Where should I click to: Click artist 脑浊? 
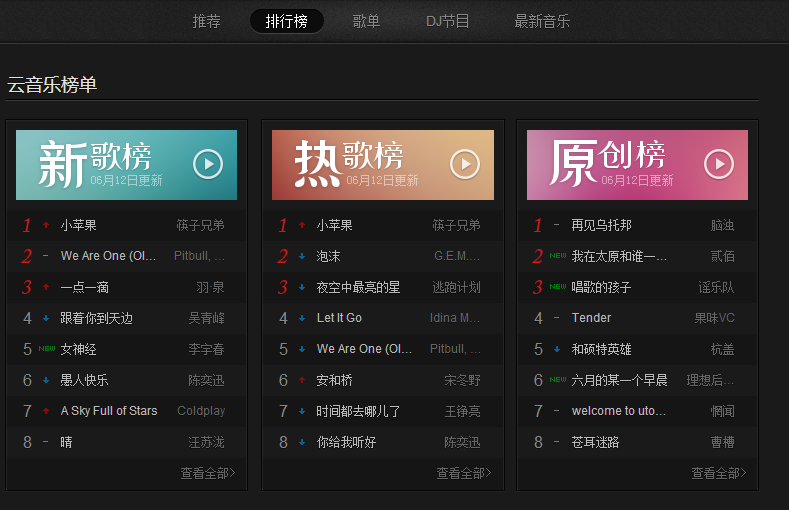click(723, 225)
